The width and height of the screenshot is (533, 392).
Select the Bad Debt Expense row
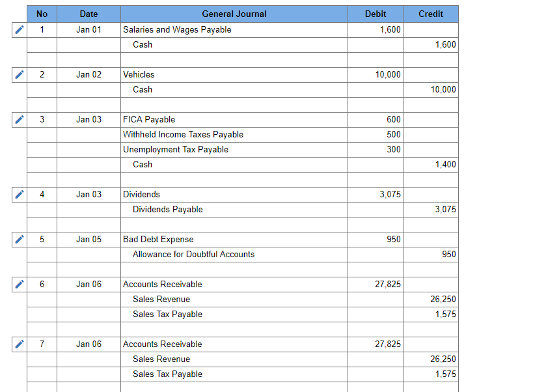click(234, 240)
